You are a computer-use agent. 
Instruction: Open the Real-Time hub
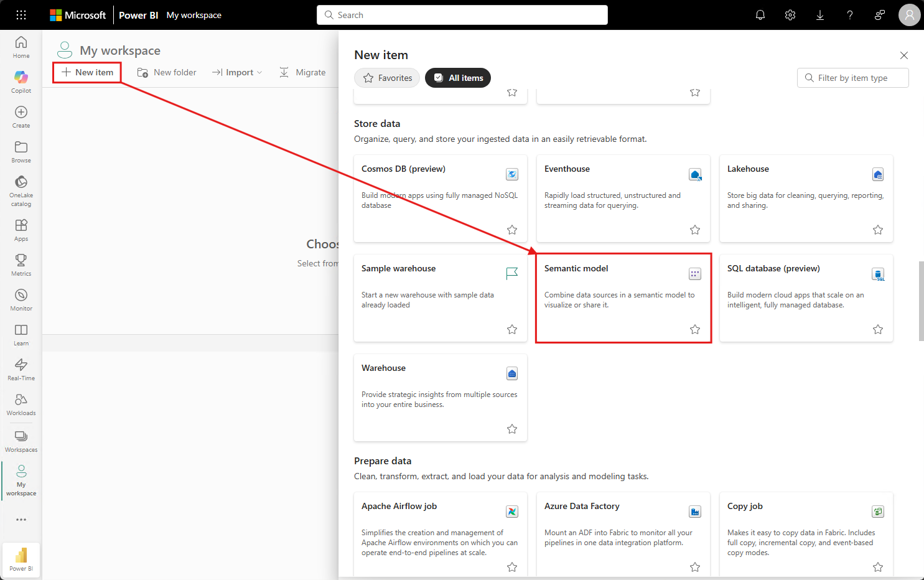point(21,368)
